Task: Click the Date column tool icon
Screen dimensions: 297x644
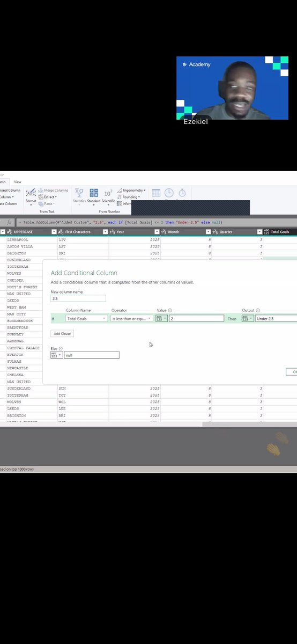Action: 156,193
